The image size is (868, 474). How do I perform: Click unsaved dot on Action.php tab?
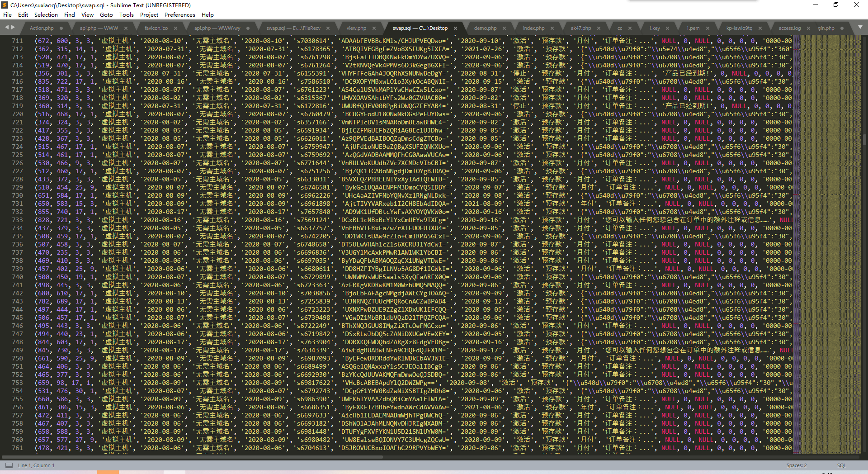click(61, 28)
